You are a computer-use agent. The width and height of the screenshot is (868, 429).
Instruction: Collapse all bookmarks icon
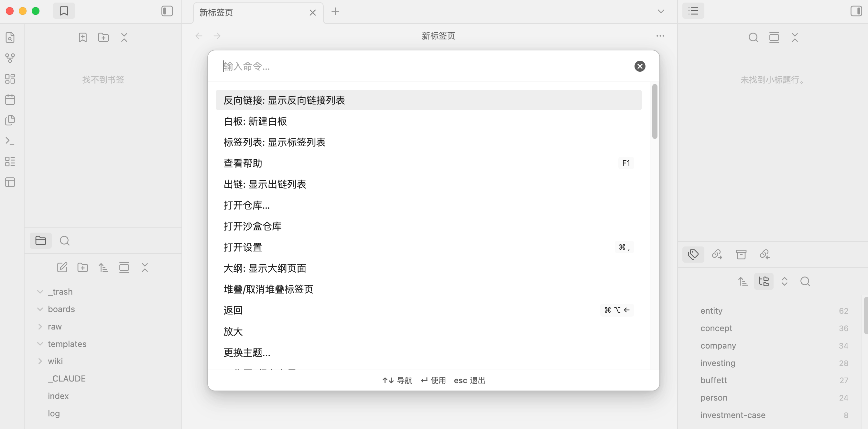coord(124,37)
